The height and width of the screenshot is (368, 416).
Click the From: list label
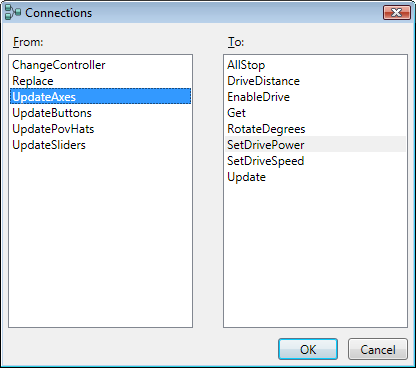tap(28, 42)
